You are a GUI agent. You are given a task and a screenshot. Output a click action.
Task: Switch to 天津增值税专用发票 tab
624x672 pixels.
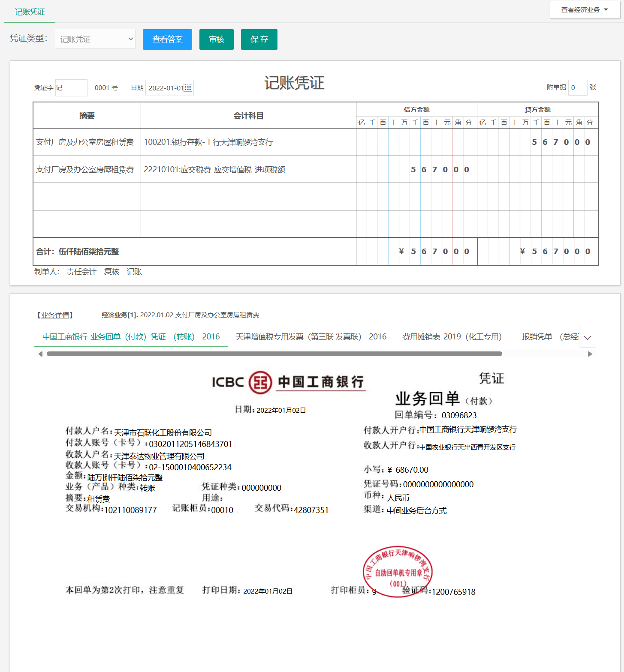[311, 337]
